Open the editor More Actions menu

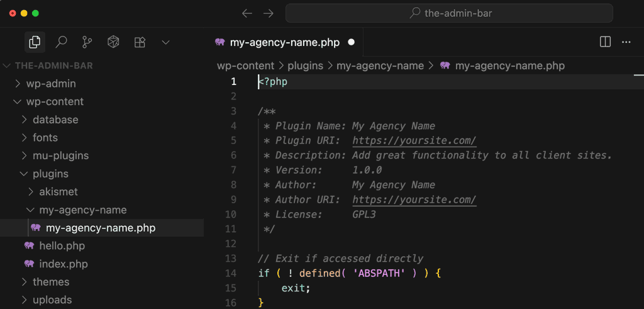[x=626, y=42]
